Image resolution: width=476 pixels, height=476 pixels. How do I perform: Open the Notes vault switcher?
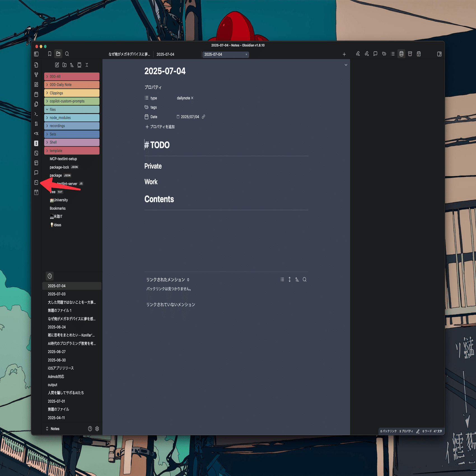53,429
